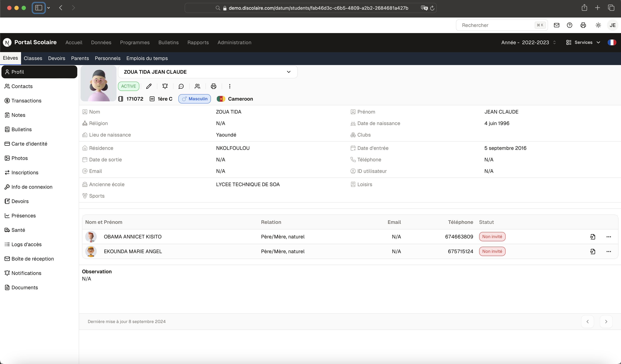Open Notifications in the sidebar
Screen dimensions: 621x364
click(x=39, y=273)
